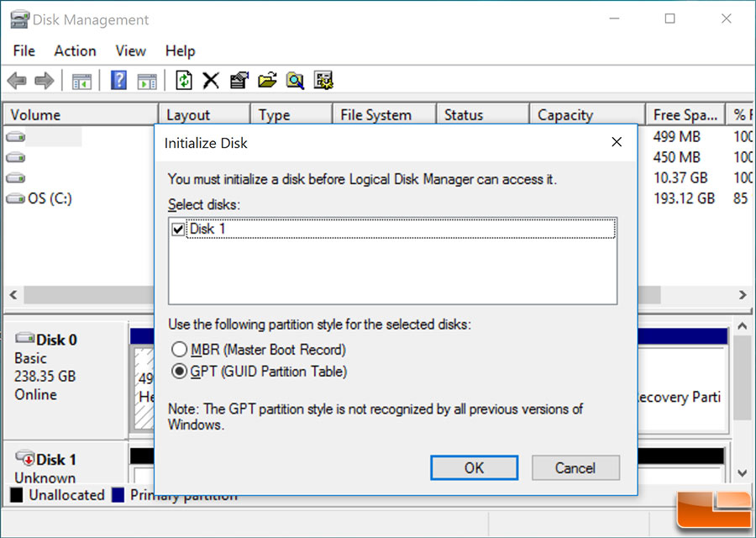Close the Initialize Disk dialog with X
Viewport: 756px width, 538px height.
(x=617, y=142)
